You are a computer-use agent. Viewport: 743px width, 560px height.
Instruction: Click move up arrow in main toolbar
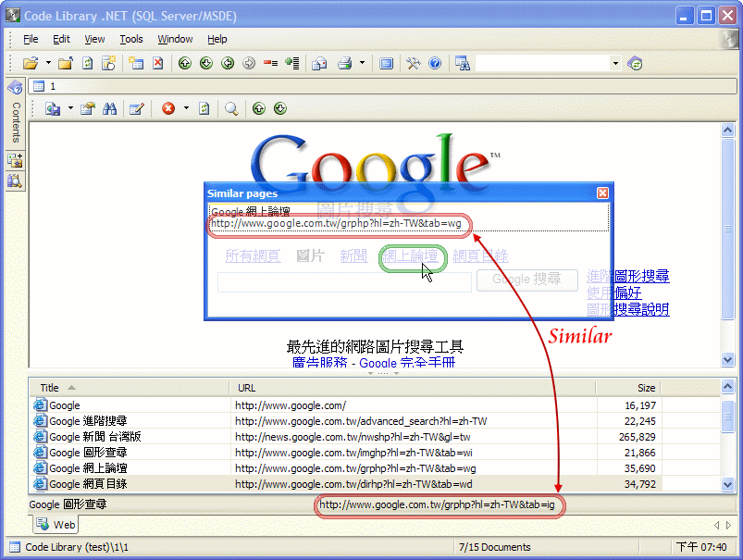185,63
